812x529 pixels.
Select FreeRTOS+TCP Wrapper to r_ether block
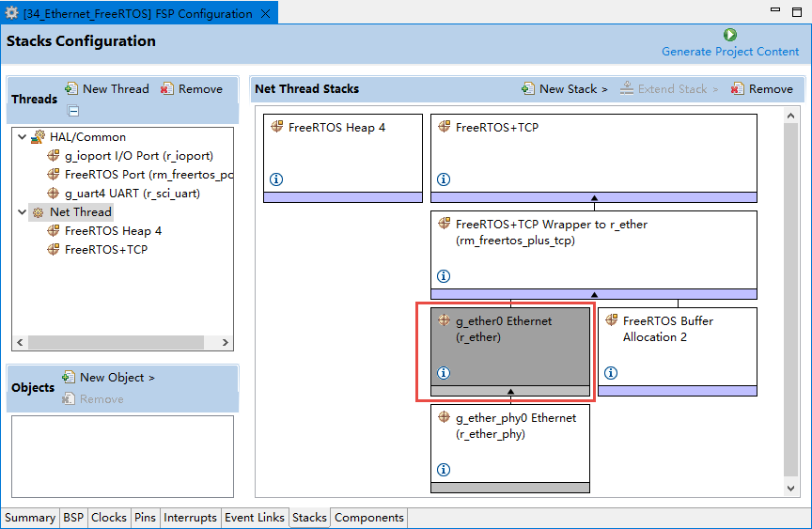pyautogui.click(x=594, y=255)
